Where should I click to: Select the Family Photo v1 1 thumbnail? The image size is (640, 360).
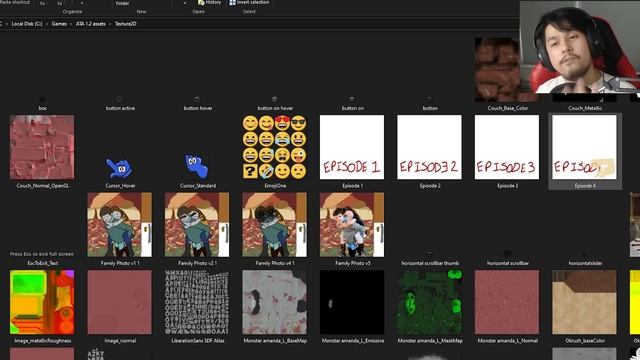tap(120, 224)
